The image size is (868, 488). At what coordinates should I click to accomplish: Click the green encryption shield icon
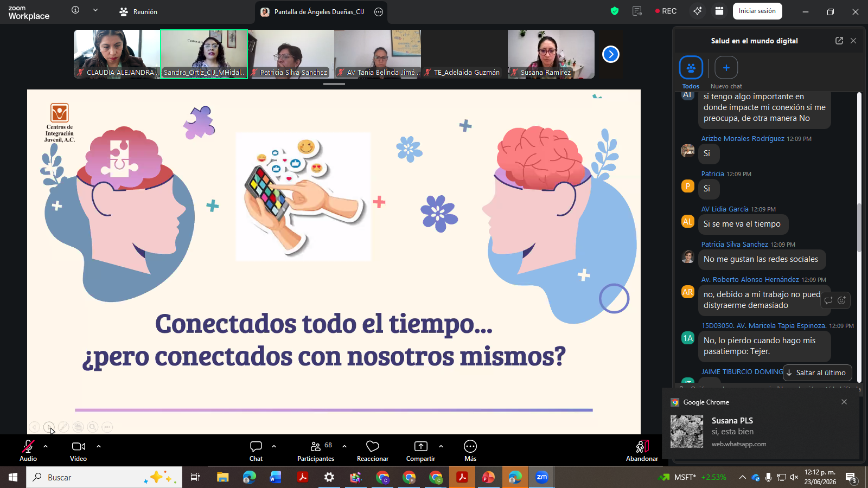pos(615,11)
